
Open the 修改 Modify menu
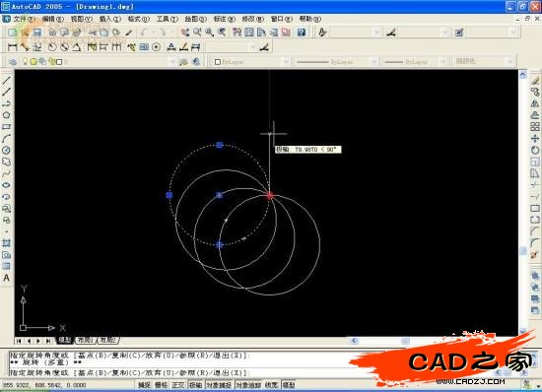point(252,19)
